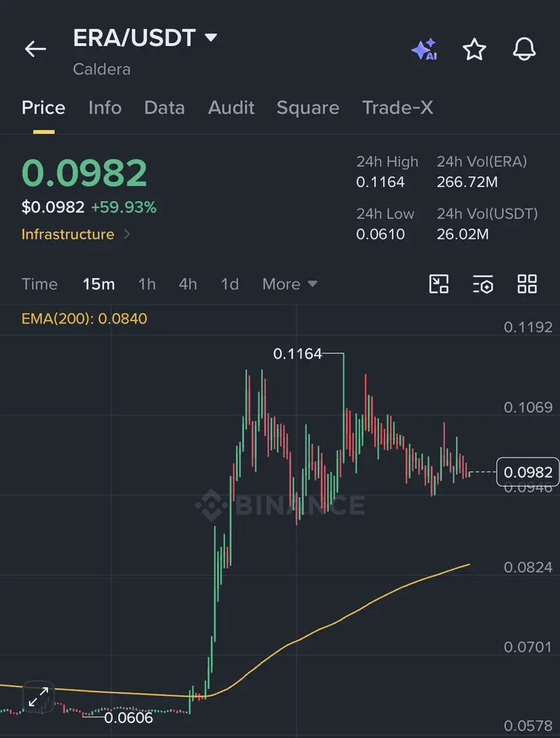Expand the Infrastructure category chevron
Screen dimensions: 560x738
[127, 234]
